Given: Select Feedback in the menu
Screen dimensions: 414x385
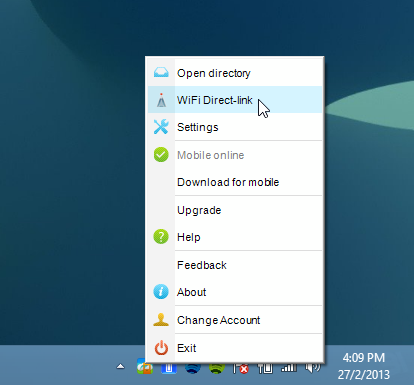Looking at the screenshot, I should coord(235,265).
